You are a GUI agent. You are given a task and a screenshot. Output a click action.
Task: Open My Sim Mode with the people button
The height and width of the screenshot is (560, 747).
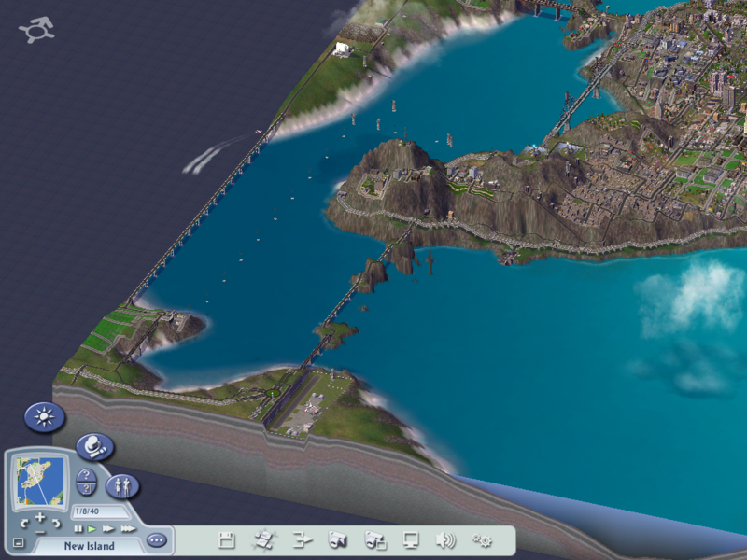121,485
